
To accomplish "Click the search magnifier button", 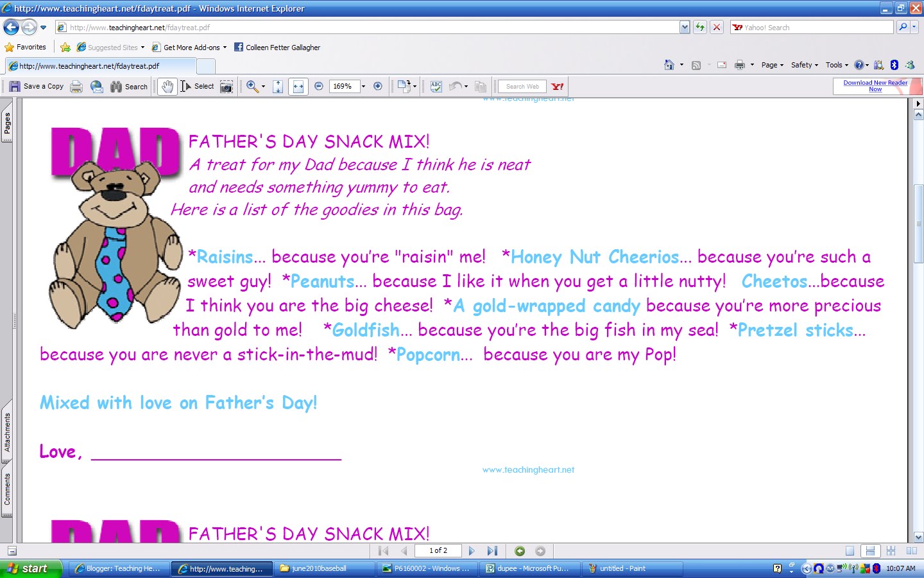I will tap(903, 27).
